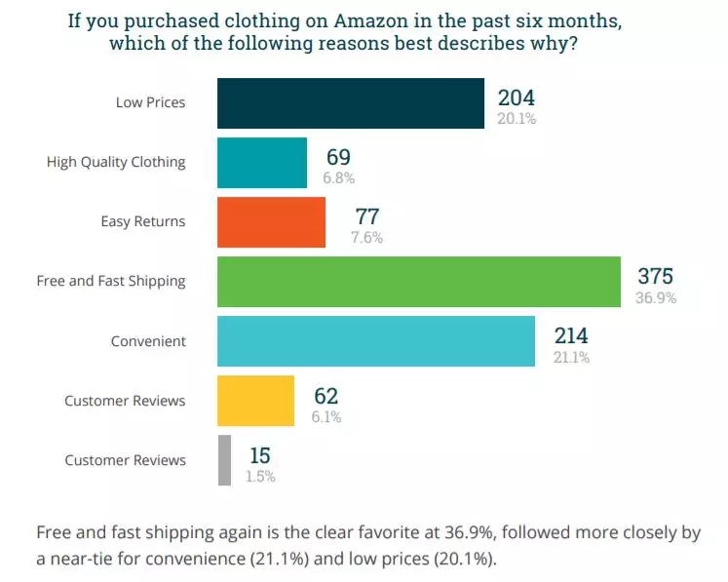Click the 36.9% percentage under 375

tap(656, 297)
